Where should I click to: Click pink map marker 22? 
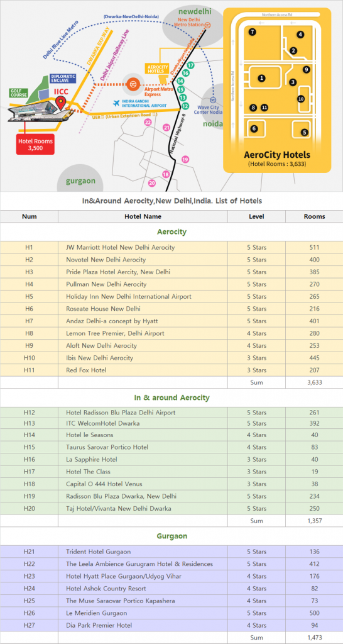point(148,122)
